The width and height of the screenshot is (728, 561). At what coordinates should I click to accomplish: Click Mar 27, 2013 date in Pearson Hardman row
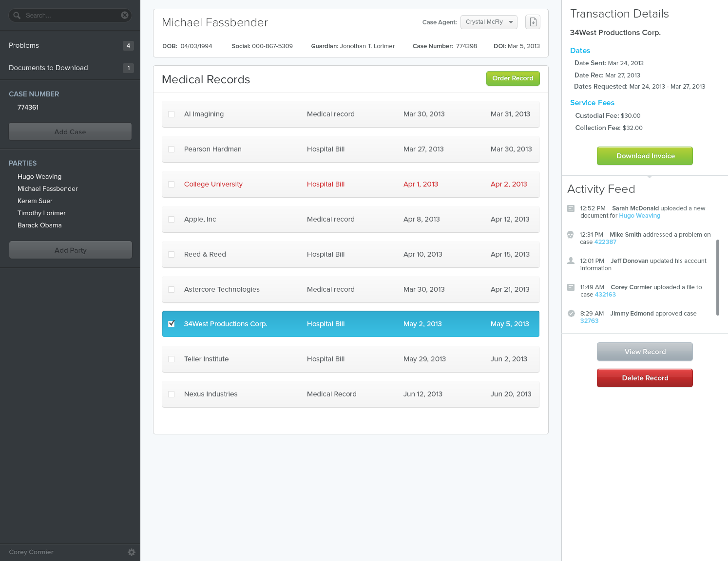(x=423, y=149)
